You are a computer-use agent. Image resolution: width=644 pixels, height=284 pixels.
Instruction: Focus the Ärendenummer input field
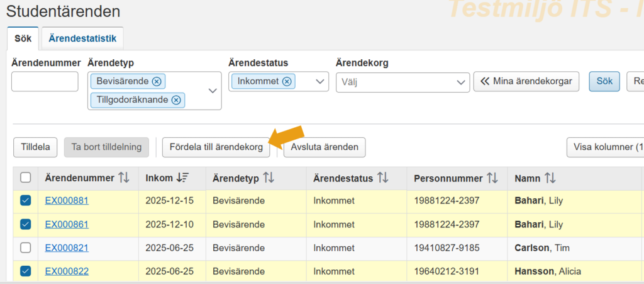click(x=45, y=81)
